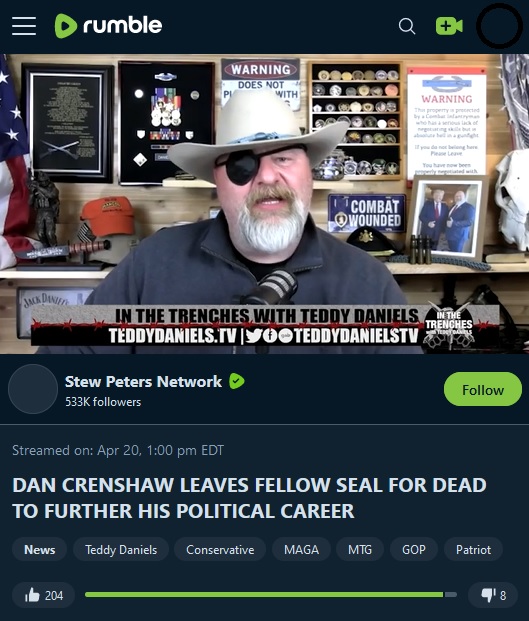
Task: Open the hamburger navigation menu
Action: [24, 26]
